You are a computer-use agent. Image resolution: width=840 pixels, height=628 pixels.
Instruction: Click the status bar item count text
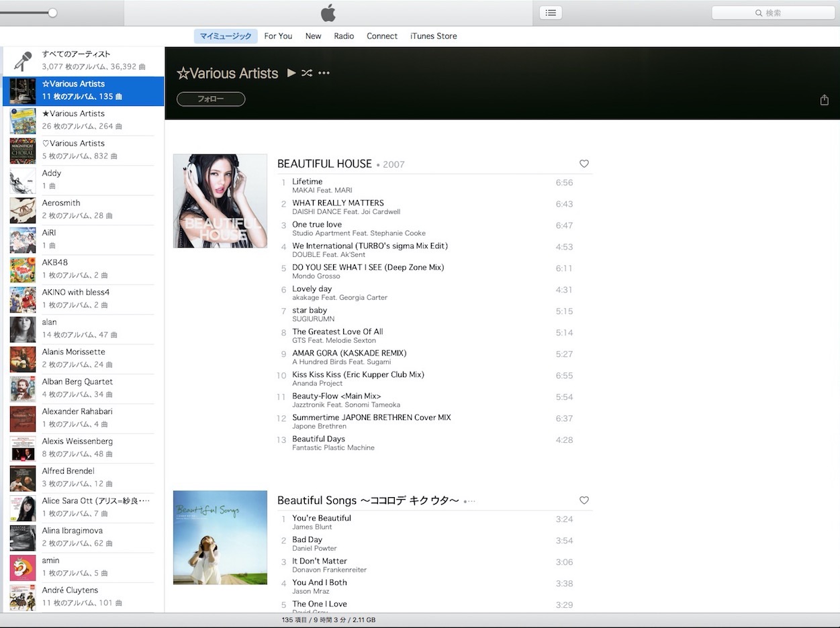point(328,621)
